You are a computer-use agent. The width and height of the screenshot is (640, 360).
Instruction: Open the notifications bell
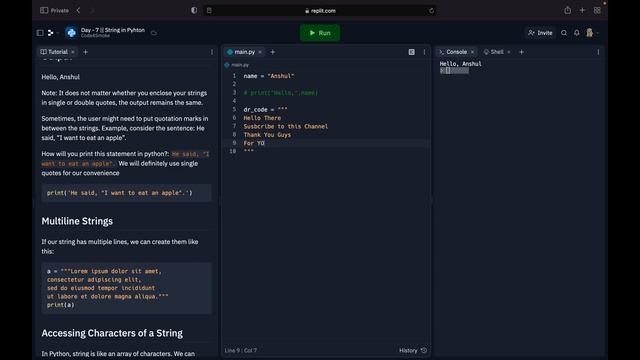pos(577,33)
